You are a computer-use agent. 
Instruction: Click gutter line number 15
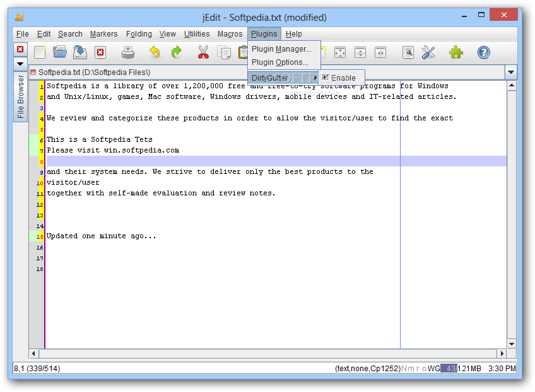tap(40, 236)
